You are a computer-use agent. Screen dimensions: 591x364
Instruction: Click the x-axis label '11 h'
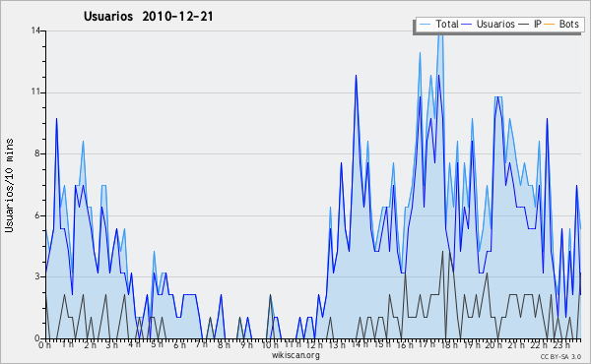tap(293, 344)
